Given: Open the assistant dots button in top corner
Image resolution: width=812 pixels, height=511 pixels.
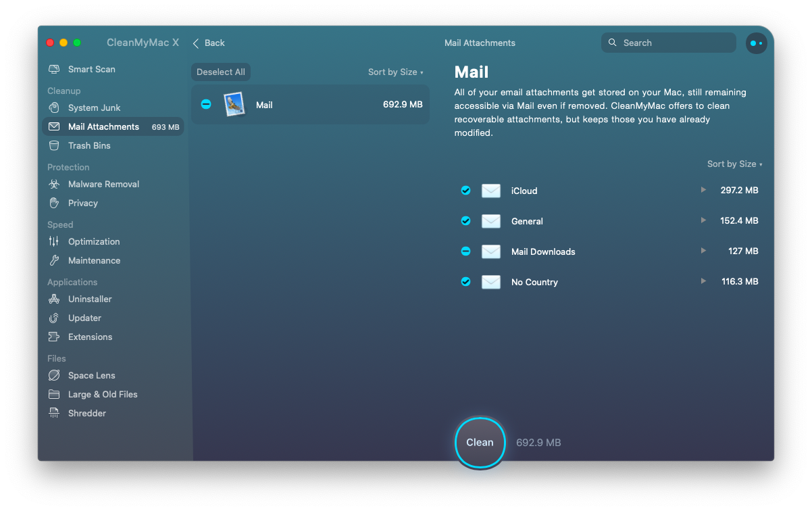Looking at the screenshot, I should point(756,43).
